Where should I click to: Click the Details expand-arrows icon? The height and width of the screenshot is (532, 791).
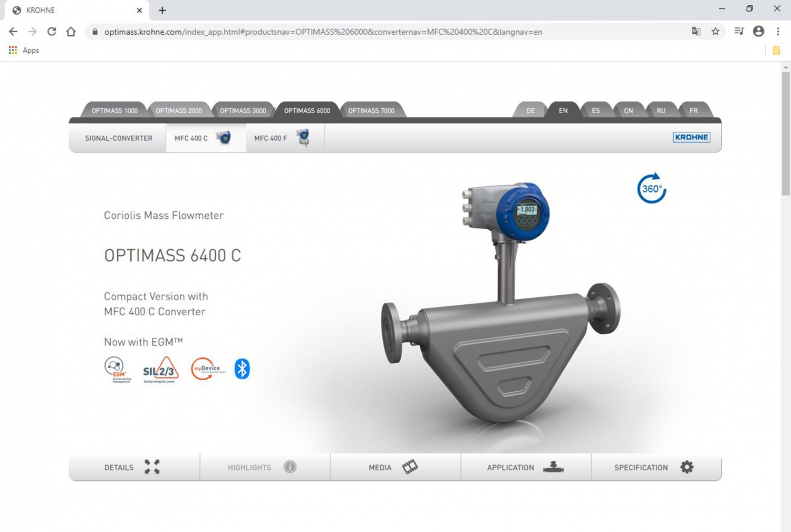[x=152, y=467]
